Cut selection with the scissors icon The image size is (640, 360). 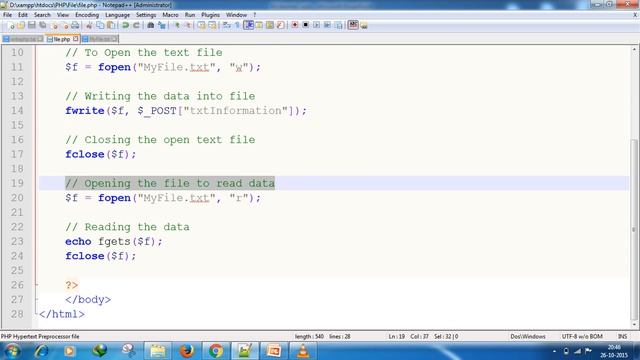[89, 25]
